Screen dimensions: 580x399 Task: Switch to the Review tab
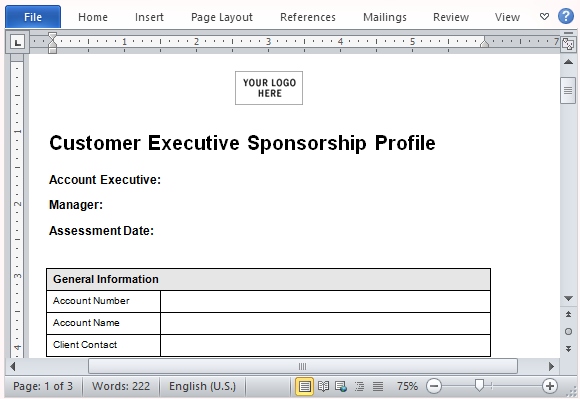point(451,17)
